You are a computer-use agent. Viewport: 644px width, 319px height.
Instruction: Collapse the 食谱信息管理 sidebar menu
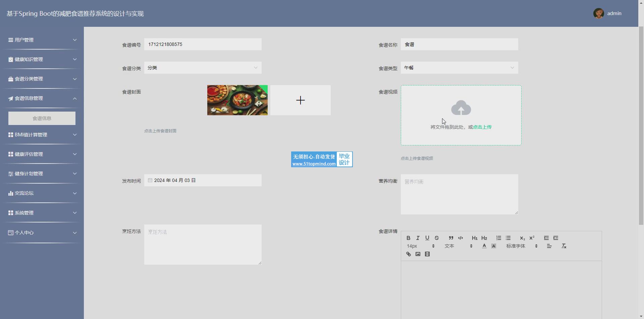(42, 98)
